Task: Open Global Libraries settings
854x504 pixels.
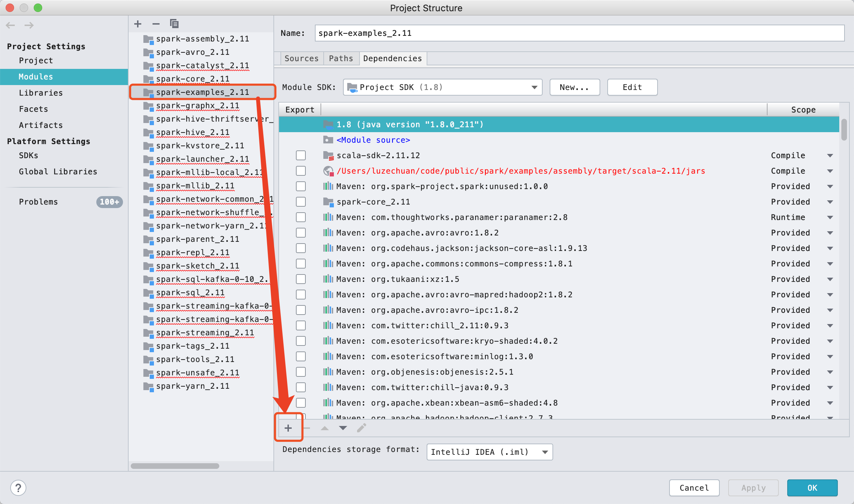Action: click(58, 172)
